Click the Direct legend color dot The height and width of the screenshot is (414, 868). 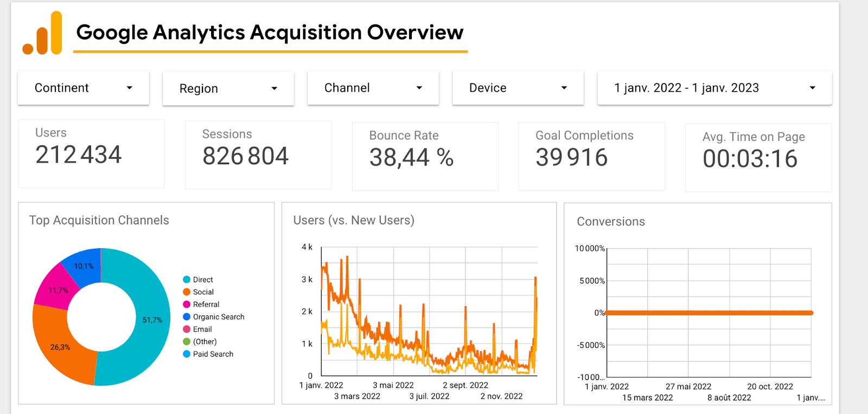pyautogui.click(x=187, y=280)
